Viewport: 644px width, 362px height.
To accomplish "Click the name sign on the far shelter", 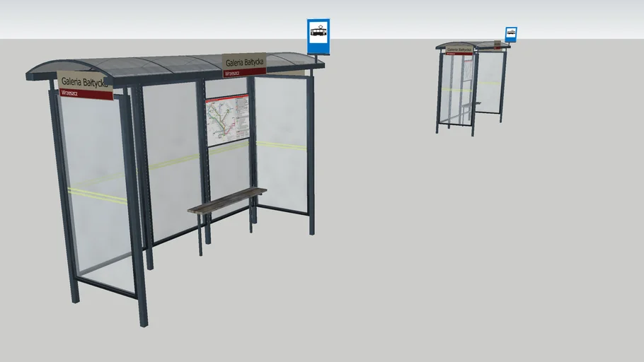I will coord(460,49).
